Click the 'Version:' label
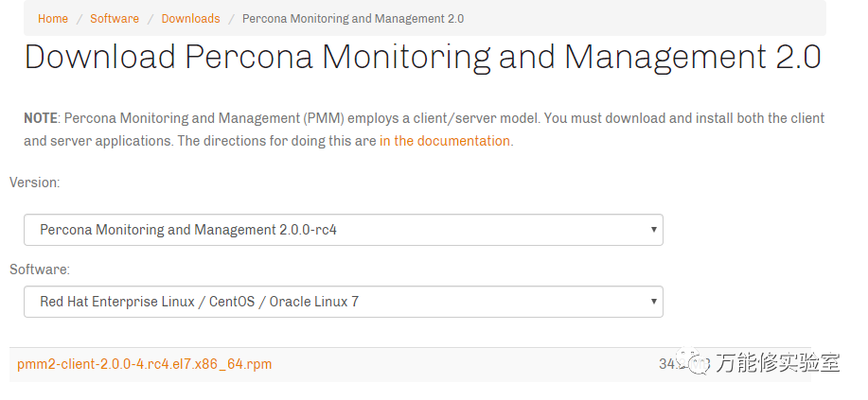 point(34,183)
